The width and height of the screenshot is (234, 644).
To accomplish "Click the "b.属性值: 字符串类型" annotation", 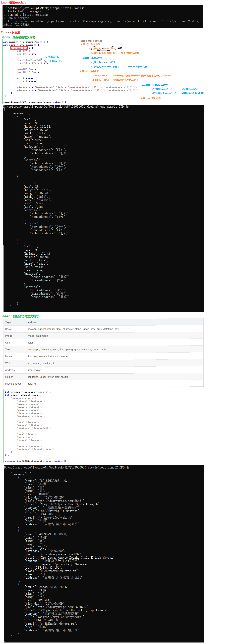I will coord(91,58).
